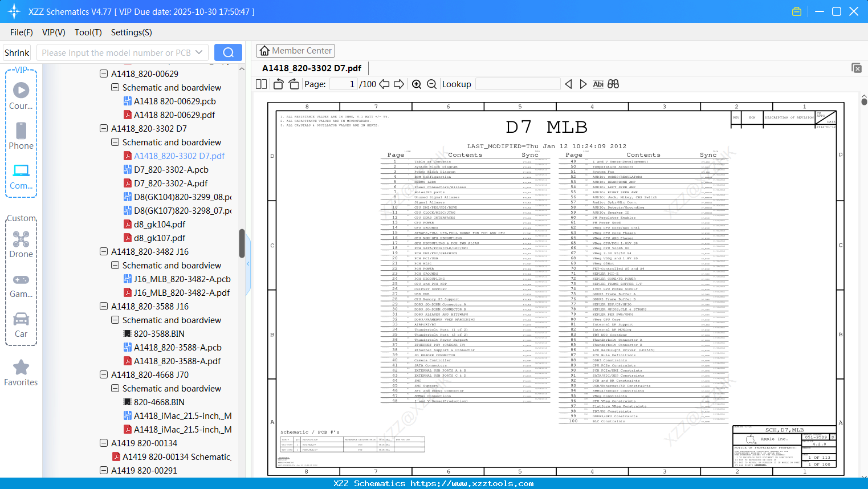Rotate the page counterclockwise
The image size is (868, 489).
279,84
